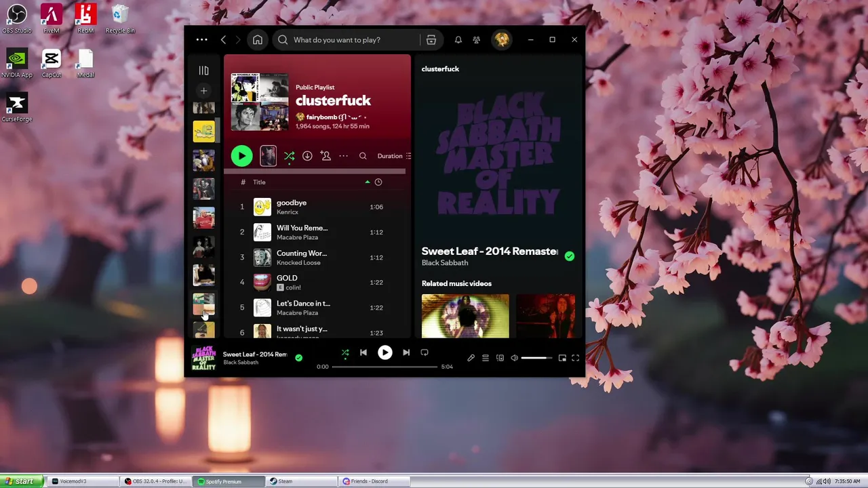
Task: Open the What's New notification bell
Action: 458,40
